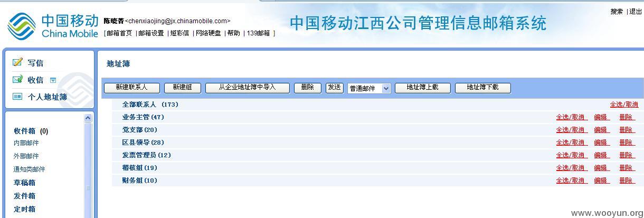The height and width of the screenshot is (218, 644).
Task: Open 写信 to compose a message
Action: point(35,63)
